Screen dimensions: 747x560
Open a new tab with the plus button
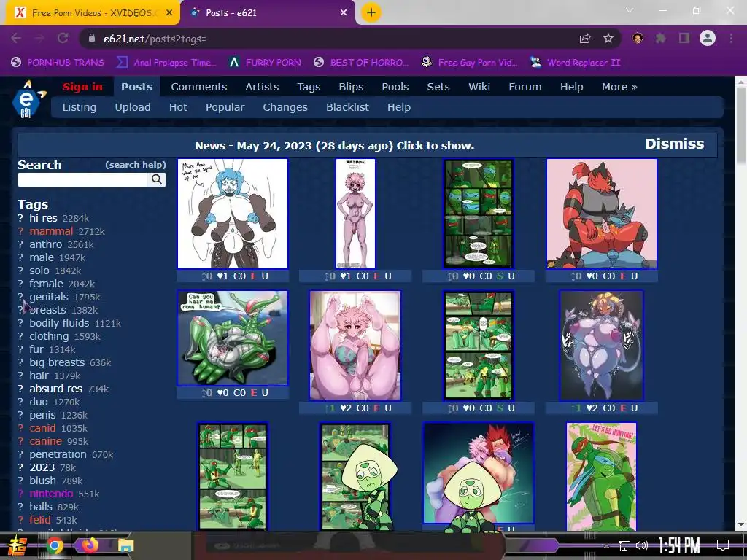tap(371, 12)
